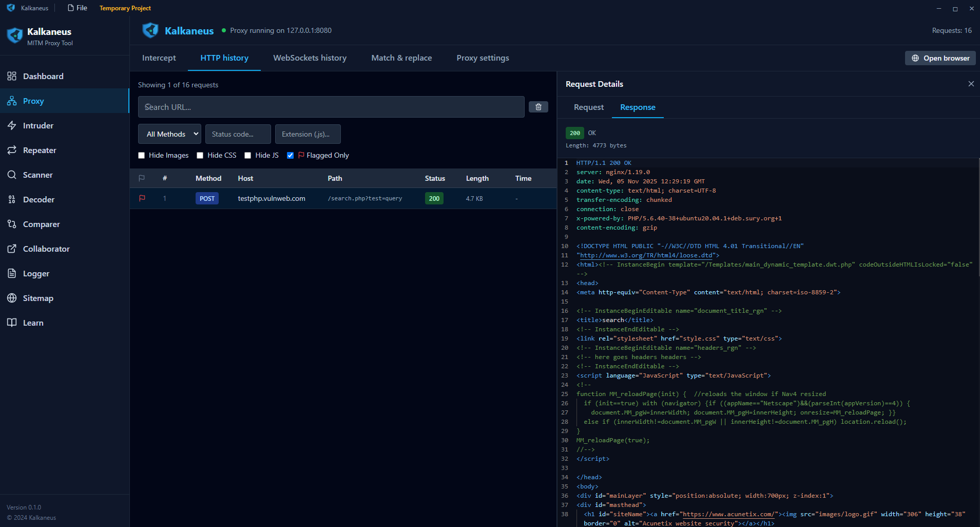The height and width of the screenshot is (527, 980).
Task: Open the File menu
Action: (78, 8)
